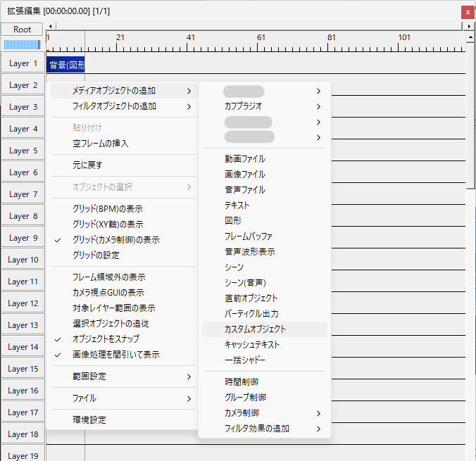Toggle the Layer 1 button

click(23, 63)
